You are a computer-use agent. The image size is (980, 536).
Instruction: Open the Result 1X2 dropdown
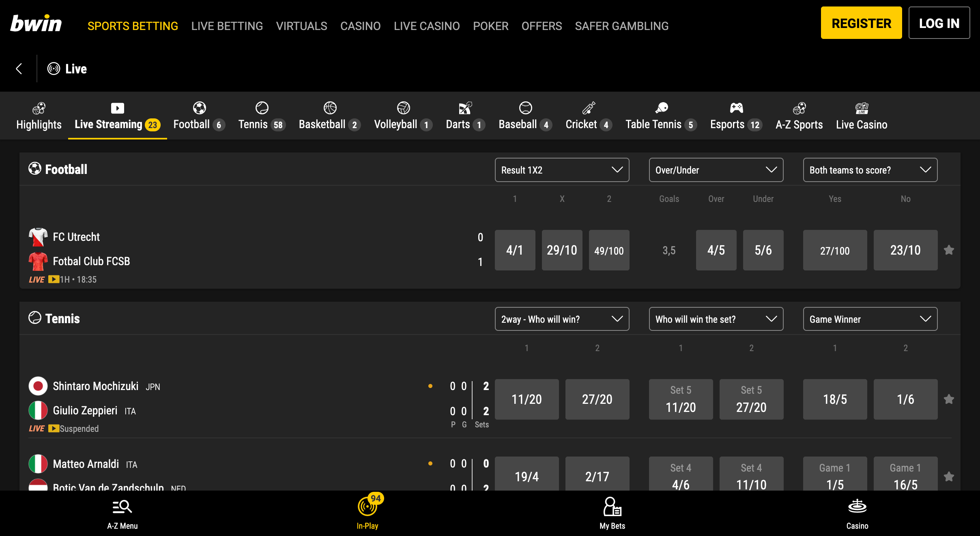pos(562,170)
